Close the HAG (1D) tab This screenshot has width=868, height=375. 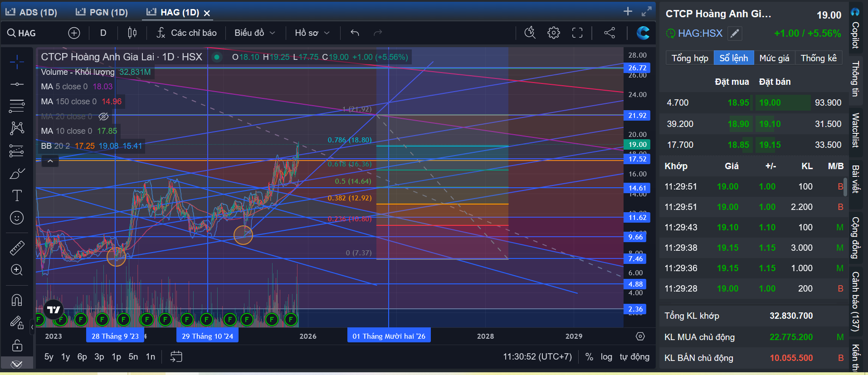click(x=207, y=13)
